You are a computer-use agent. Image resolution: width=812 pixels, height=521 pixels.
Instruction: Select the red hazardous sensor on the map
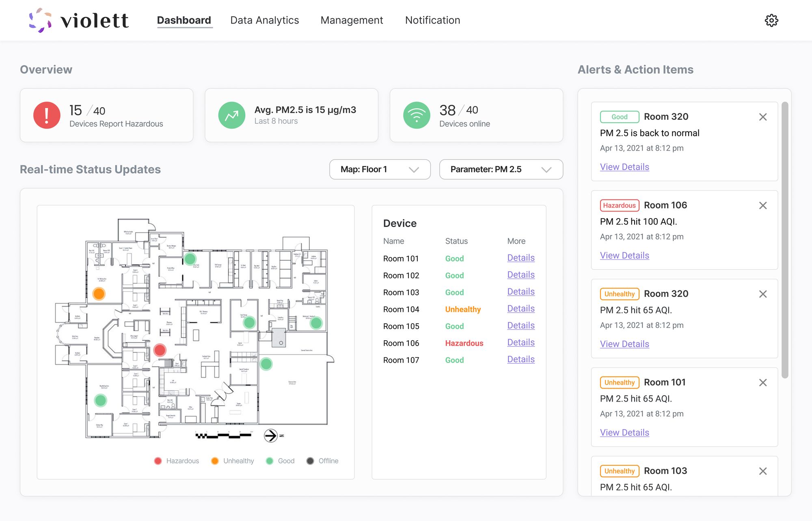(x=160, y=350)
